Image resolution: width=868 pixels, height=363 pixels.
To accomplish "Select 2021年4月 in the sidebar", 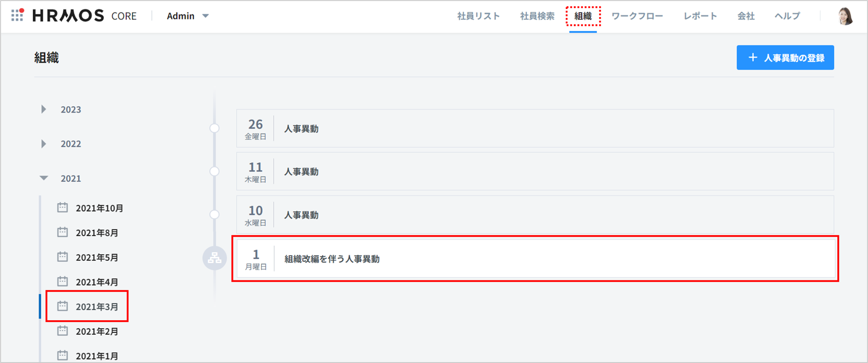I will tap(97, 282).
